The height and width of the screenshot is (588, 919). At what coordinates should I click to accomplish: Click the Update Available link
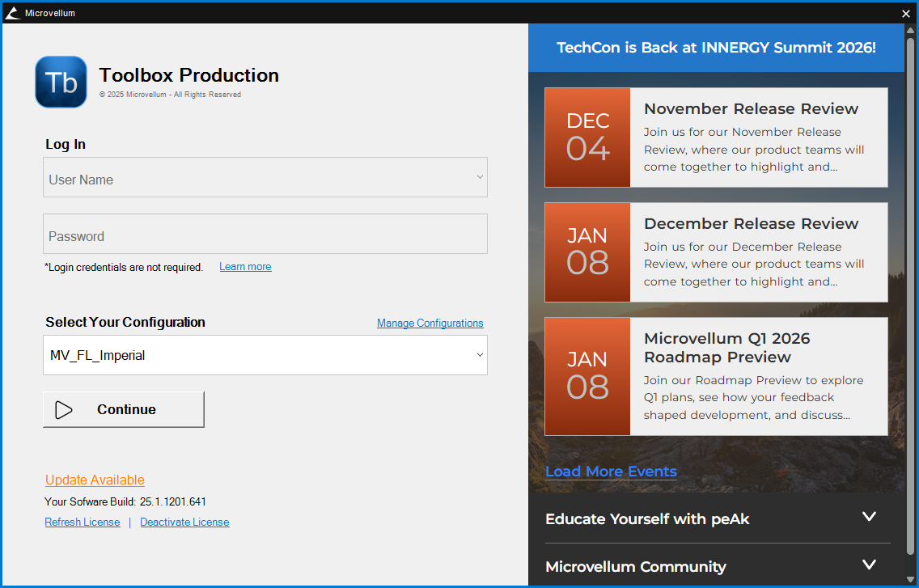(x=95, y=480)
